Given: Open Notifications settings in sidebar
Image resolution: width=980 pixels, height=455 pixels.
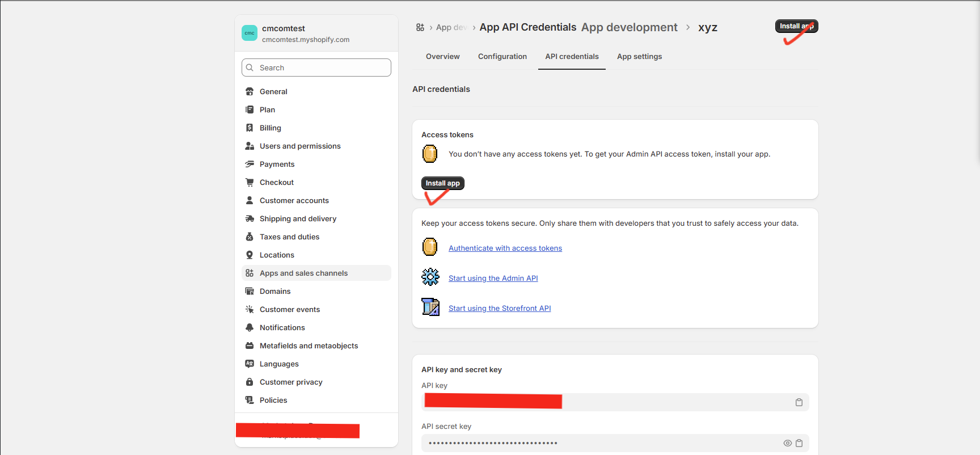Looking at the screenshot, I should click(x=282, y=328).
